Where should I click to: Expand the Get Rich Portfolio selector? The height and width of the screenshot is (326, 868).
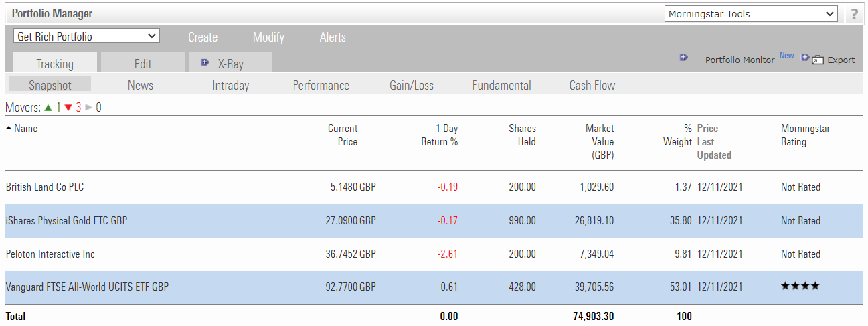[86, 36]
